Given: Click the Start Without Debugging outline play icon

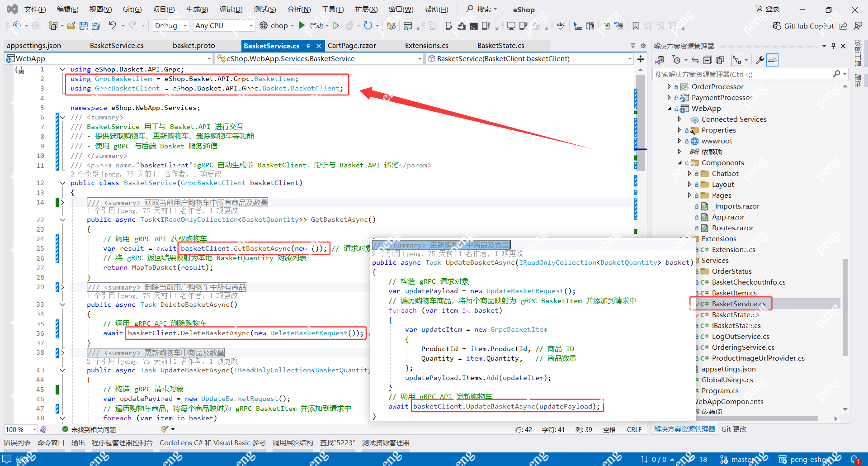Looking at the screenshot, I should coord(336,26).
